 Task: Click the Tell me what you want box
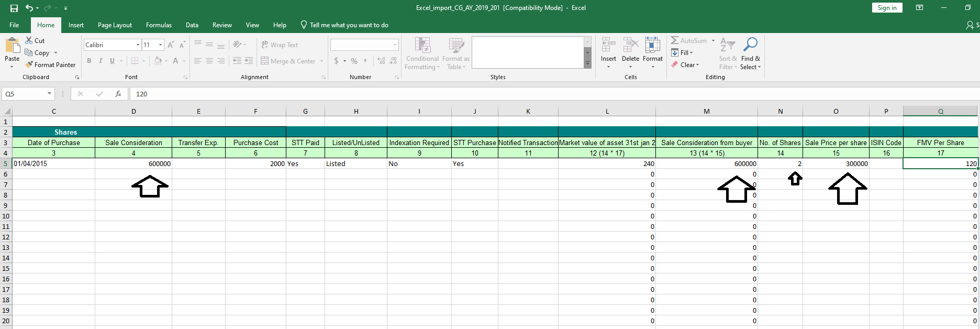pos(349,25)
